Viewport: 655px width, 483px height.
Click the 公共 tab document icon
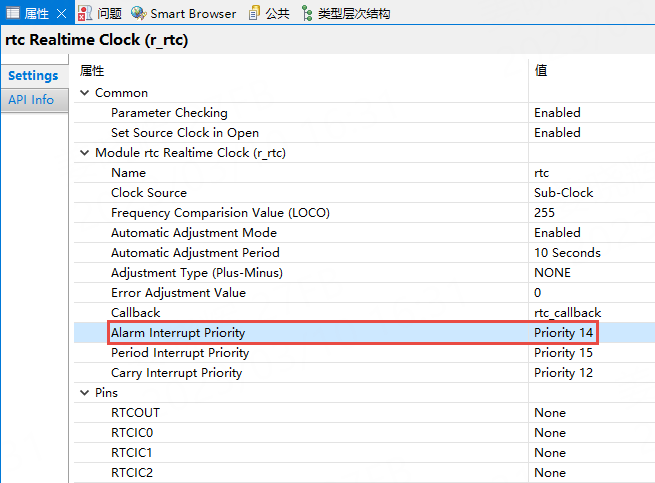click(254, 13)
